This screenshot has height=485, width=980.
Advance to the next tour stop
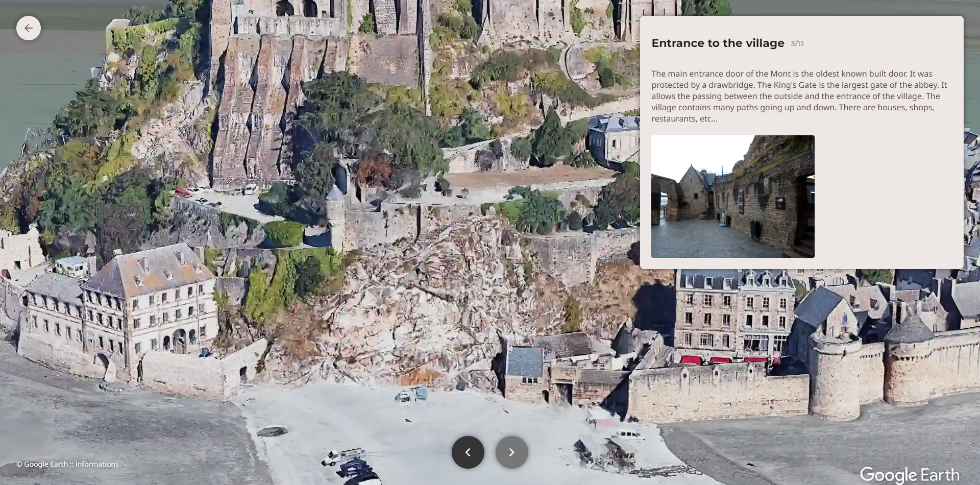(x=511, y=452)
